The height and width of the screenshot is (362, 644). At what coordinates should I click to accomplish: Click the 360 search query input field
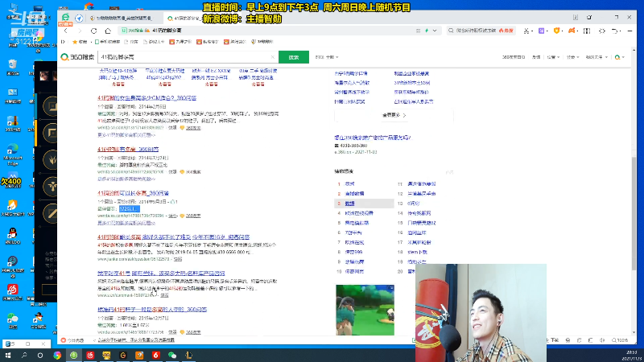pos(185,57)
